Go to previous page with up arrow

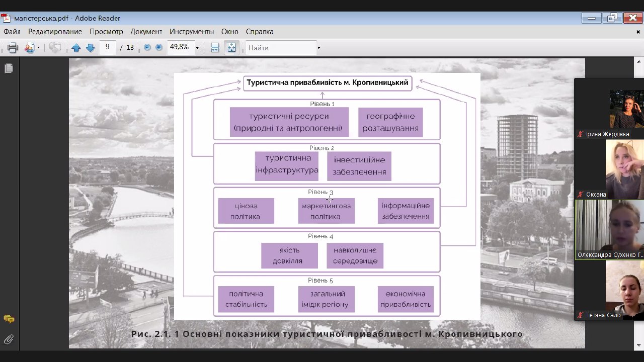click(76, 48)
